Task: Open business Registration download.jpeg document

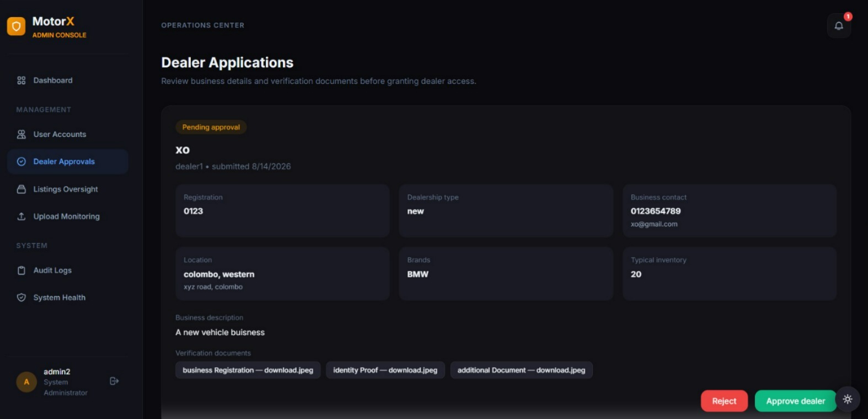Action: 248,370
